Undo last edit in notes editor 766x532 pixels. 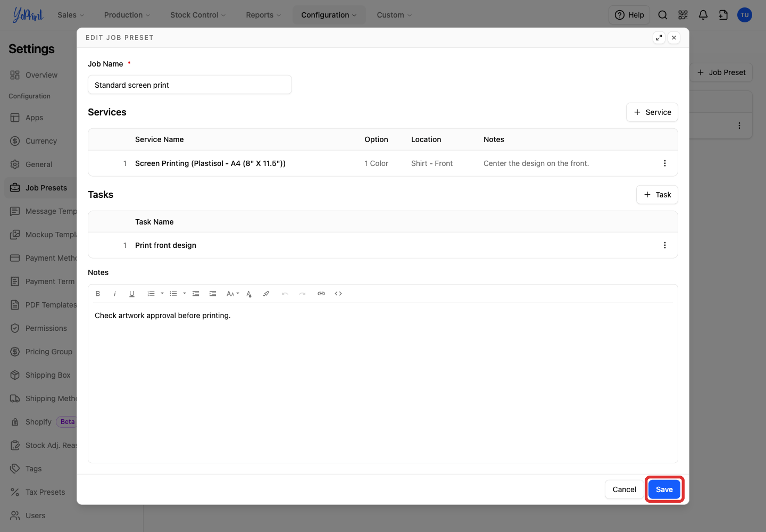pos(285,294)
